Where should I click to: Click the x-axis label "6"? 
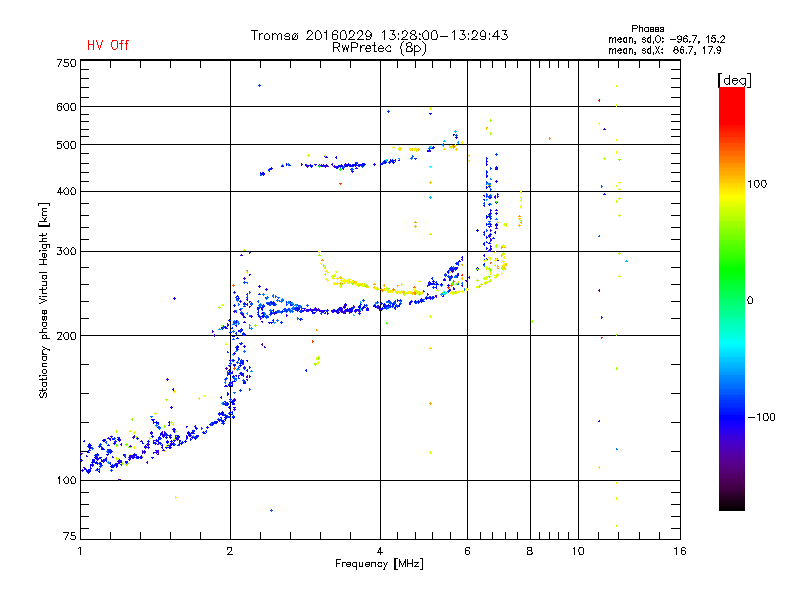click(467, 551)
